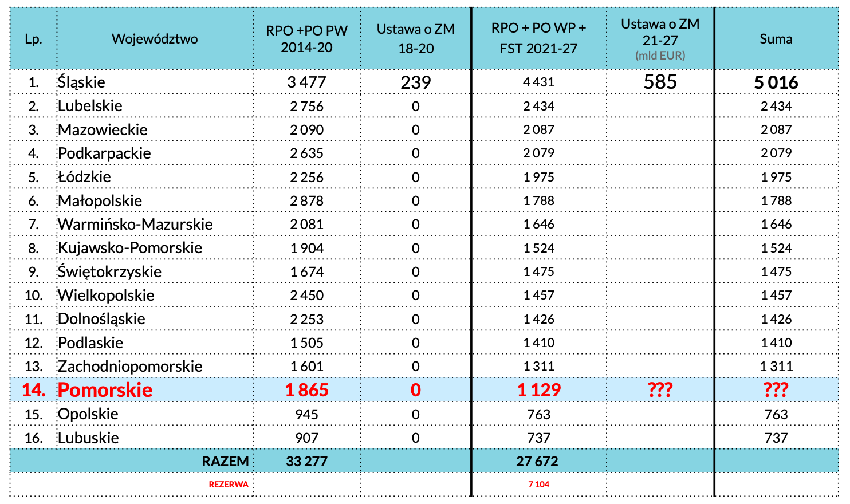The image size is (850, 504).
Task: Select the value 2 756 for Lubelskie
Action: [x=306, y=107]
